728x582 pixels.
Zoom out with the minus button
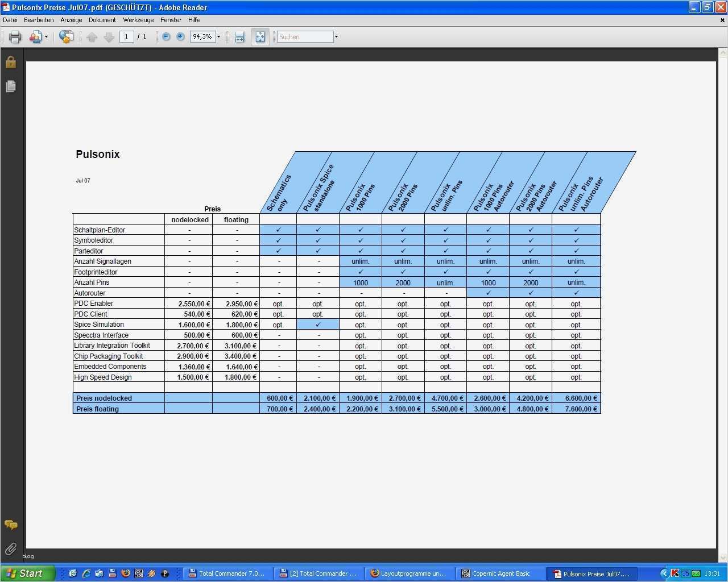[x=166, y=36]
